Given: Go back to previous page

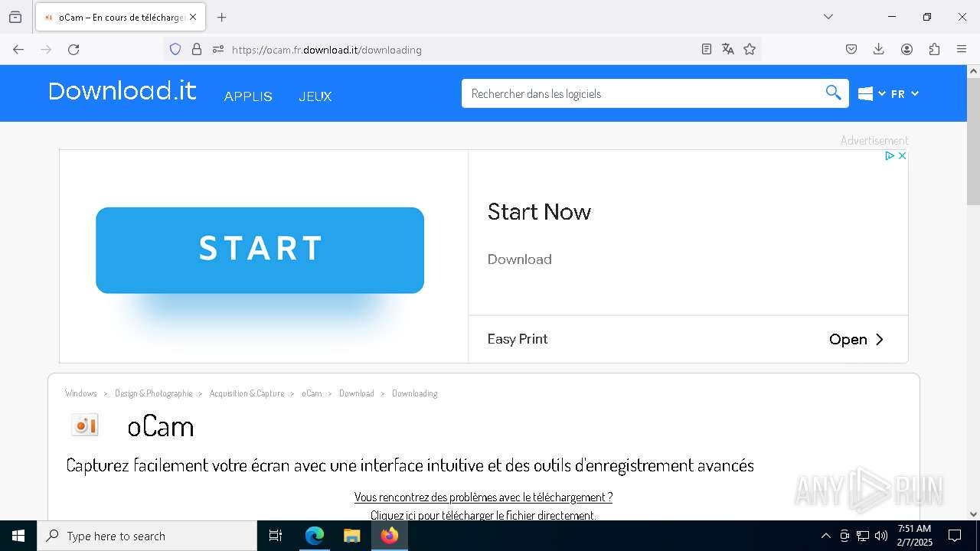Looking at the screenshot, I should [x=18, y=50].
